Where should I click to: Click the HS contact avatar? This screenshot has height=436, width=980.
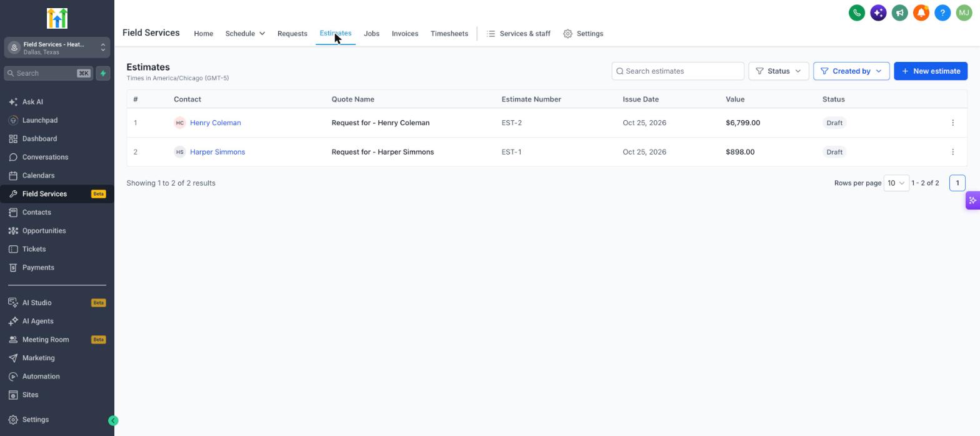pyautogui.click(x=180, y=152)
